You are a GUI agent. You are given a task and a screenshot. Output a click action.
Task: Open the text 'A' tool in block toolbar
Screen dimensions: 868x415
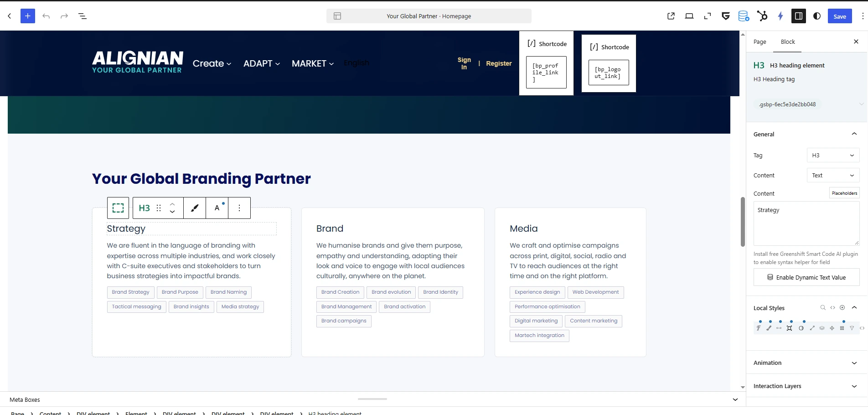[217, 208]
